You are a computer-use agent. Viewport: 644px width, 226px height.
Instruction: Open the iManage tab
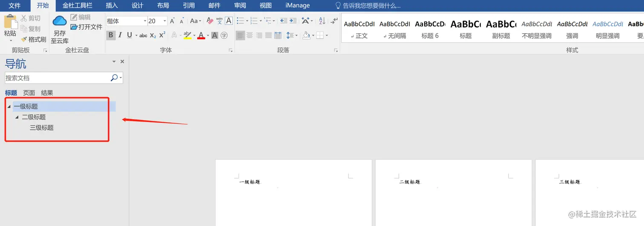(298, 6)
